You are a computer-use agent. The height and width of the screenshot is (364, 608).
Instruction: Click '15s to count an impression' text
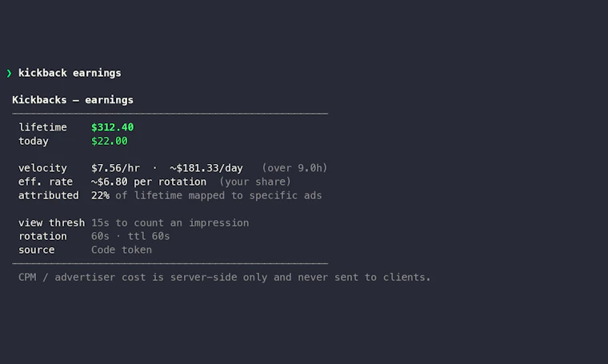click(170, 223)
